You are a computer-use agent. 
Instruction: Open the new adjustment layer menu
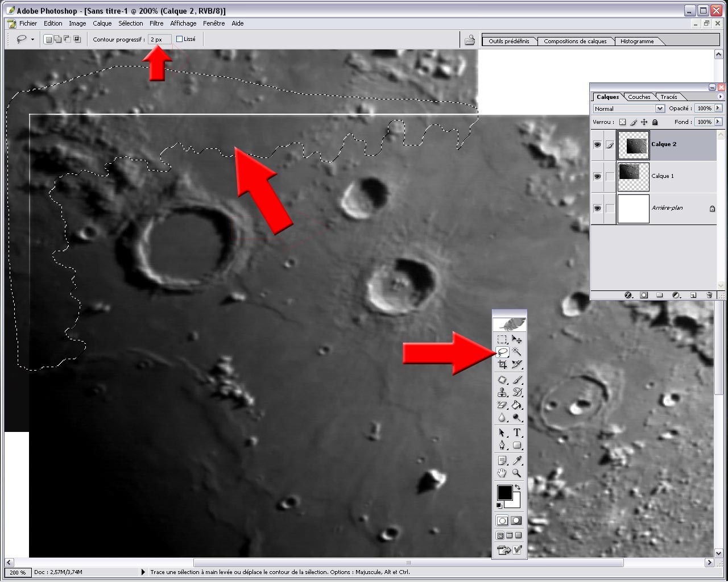(676, 296)
